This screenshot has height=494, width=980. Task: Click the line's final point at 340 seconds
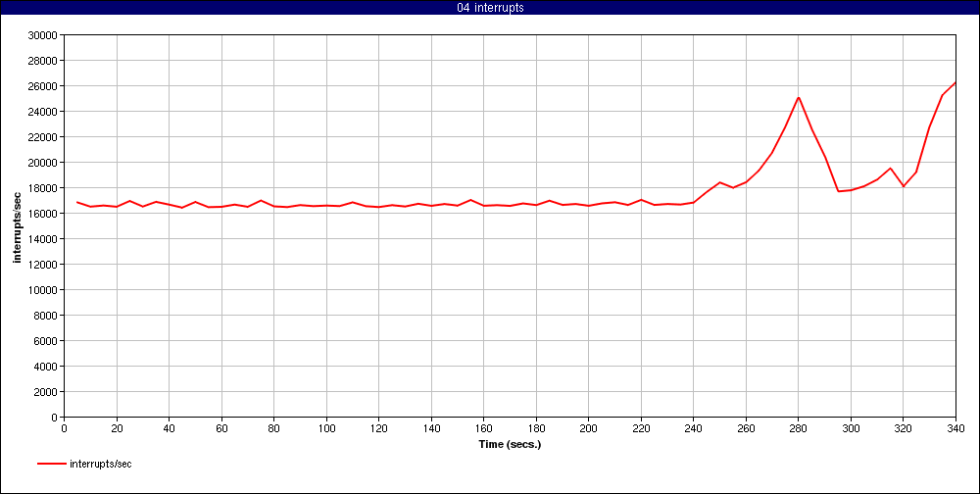tap(955, 82)
